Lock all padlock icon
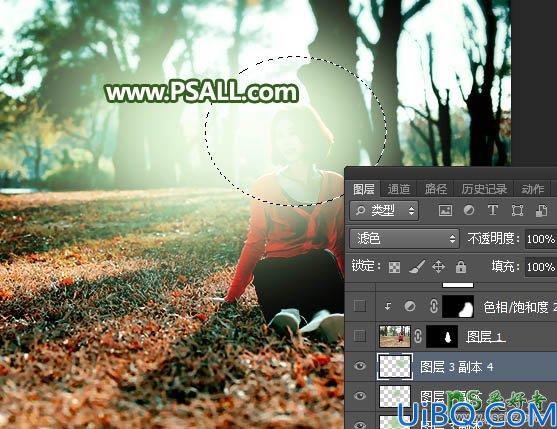 (461, 267)
